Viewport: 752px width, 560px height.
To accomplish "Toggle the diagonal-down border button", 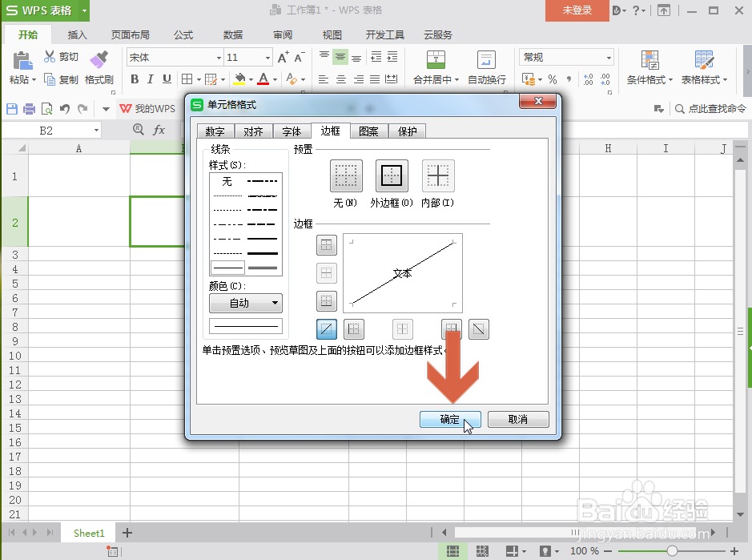I will 479,329.
